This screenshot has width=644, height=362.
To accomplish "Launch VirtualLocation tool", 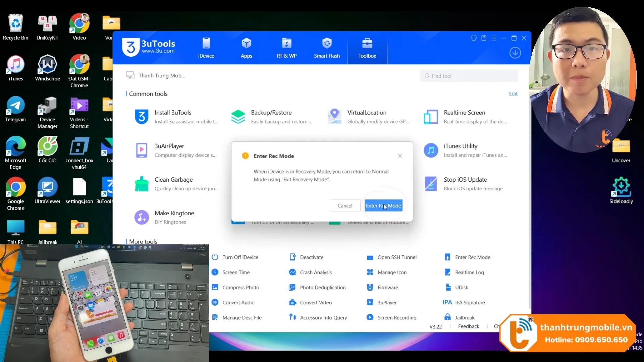I will pos(368,117).
